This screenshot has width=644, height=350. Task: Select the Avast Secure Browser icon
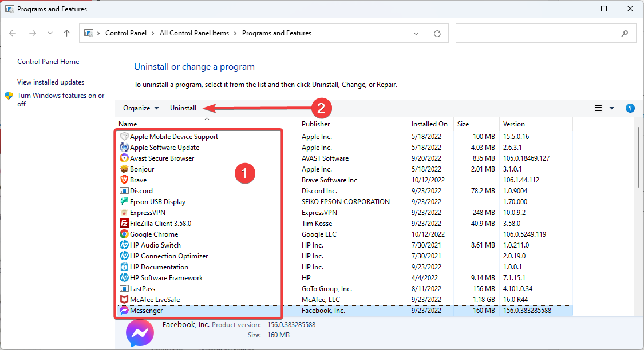[x=124, y=158]
